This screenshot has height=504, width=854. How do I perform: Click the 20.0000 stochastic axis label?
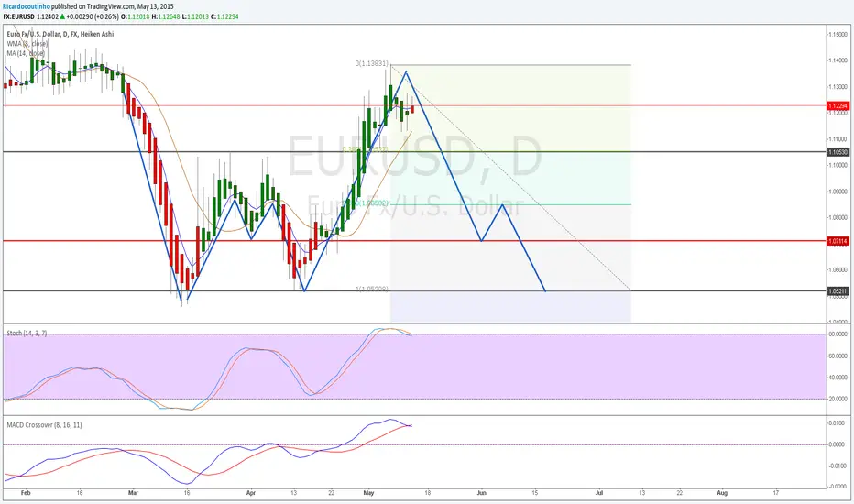[838, 400]
